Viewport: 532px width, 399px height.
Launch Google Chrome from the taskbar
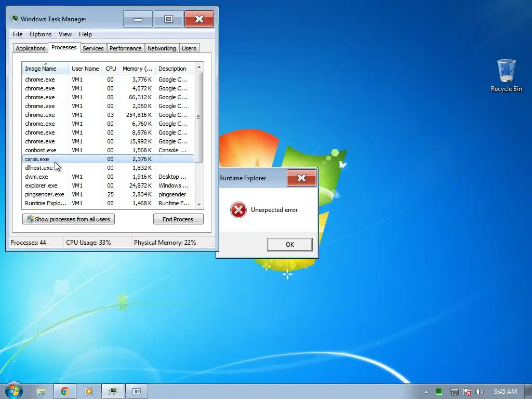click(64, 392)
